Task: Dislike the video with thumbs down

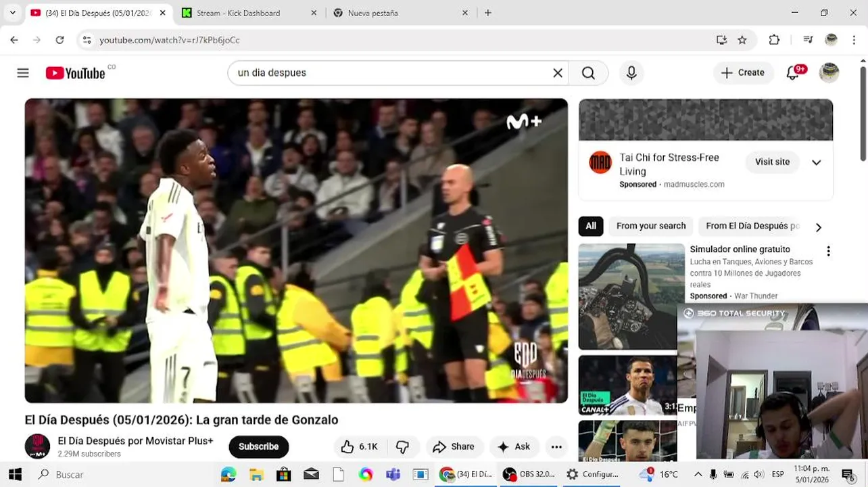Action: pyautogui.click(x=403, y=446)
